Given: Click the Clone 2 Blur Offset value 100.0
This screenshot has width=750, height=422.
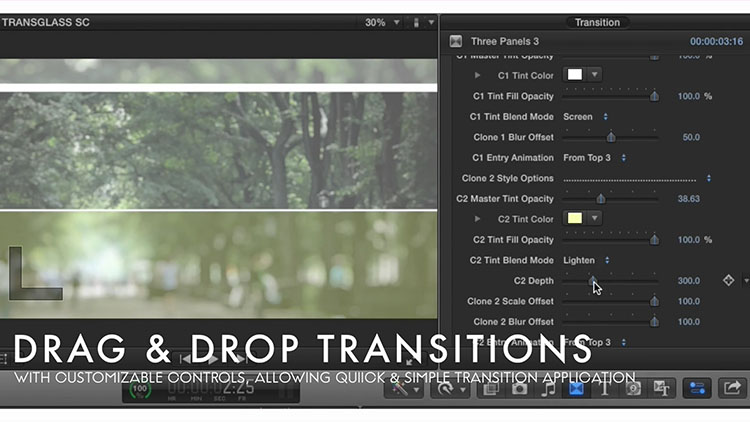Looking at the screenshot, I should (x=689, y=322).
